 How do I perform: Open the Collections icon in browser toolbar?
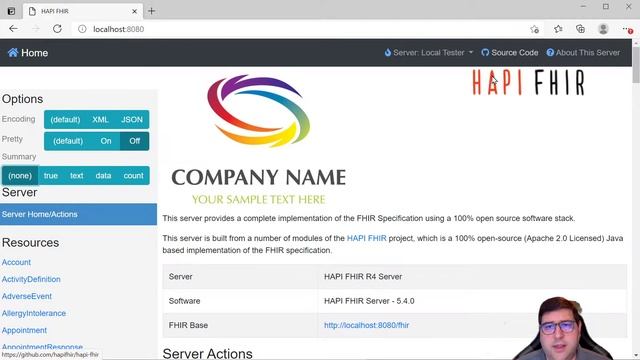point(580,29)
